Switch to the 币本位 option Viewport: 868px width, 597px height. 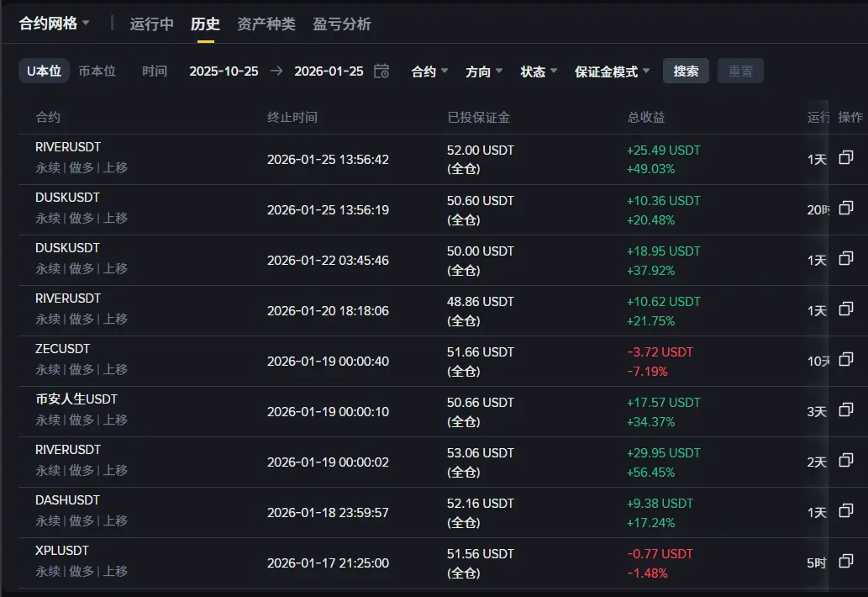(97, 71)
